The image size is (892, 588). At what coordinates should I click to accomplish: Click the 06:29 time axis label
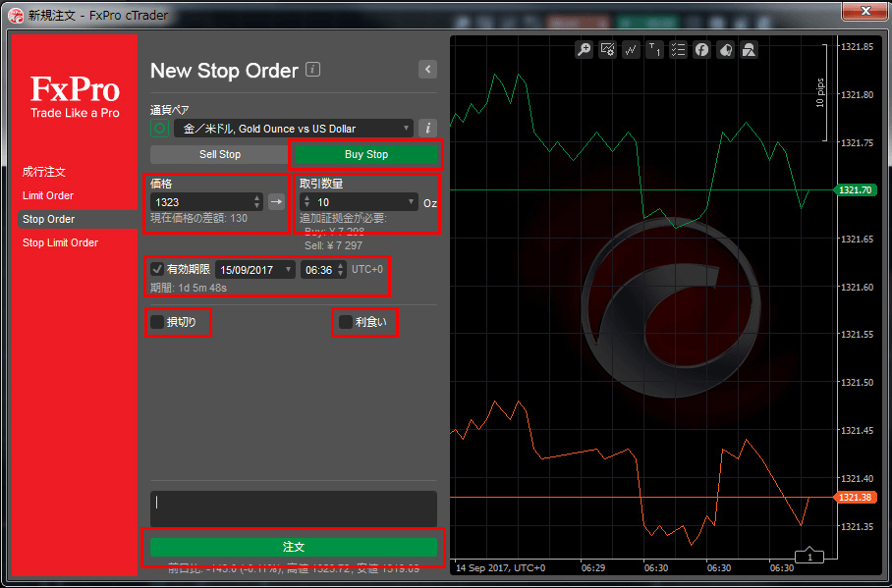[x=592, y=567]
